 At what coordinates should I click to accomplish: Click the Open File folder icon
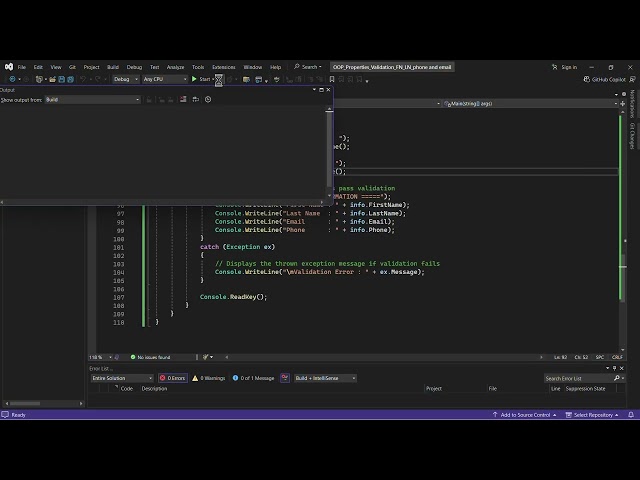[x=53, y=79]
